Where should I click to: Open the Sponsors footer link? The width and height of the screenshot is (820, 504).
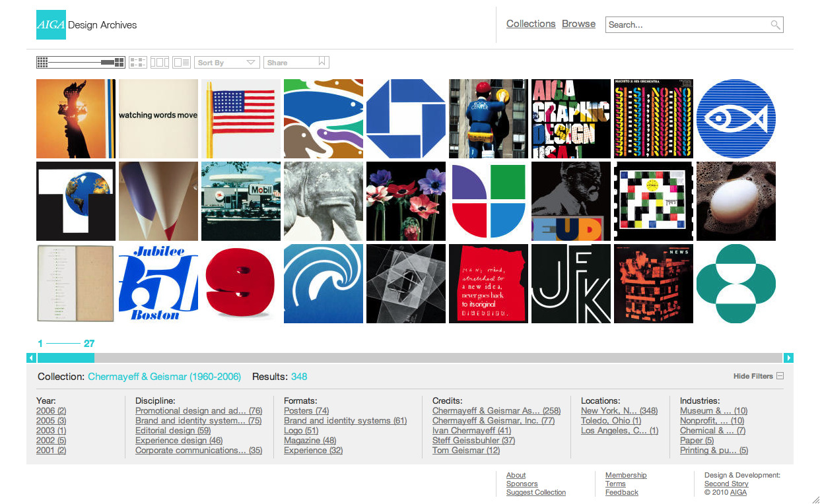coord(522,484)
